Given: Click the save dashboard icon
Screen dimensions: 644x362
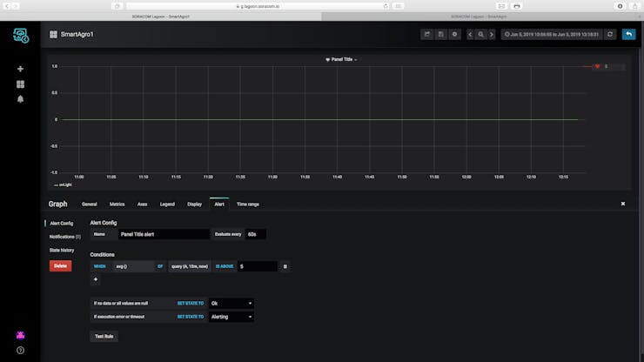Looking at the screenshot, I should tap(440, 35).
